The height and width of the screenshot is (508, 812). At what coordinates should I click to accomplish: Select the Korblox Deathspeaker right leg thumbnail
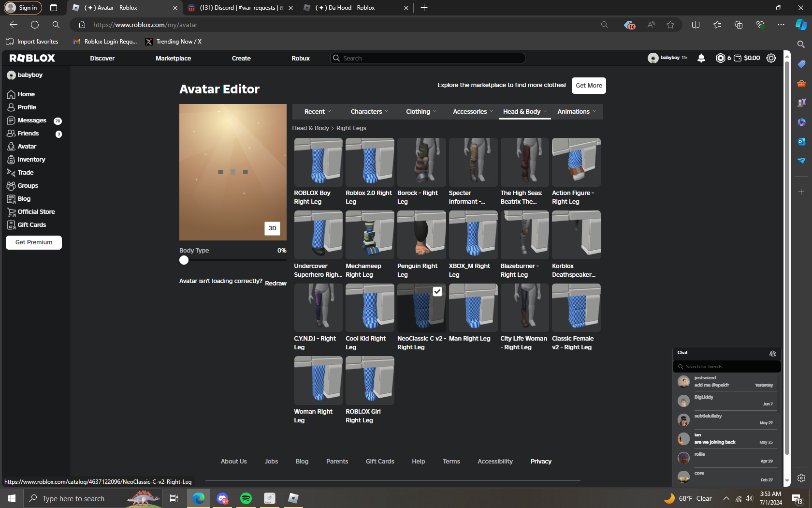(576, 235)
